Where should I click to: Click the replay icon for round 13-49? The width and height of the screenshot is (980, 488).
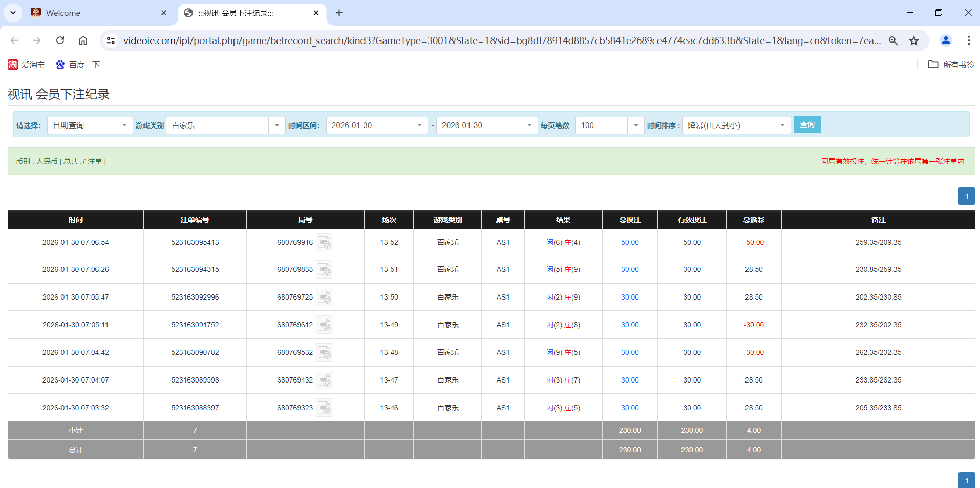click(x=325, y=325)
